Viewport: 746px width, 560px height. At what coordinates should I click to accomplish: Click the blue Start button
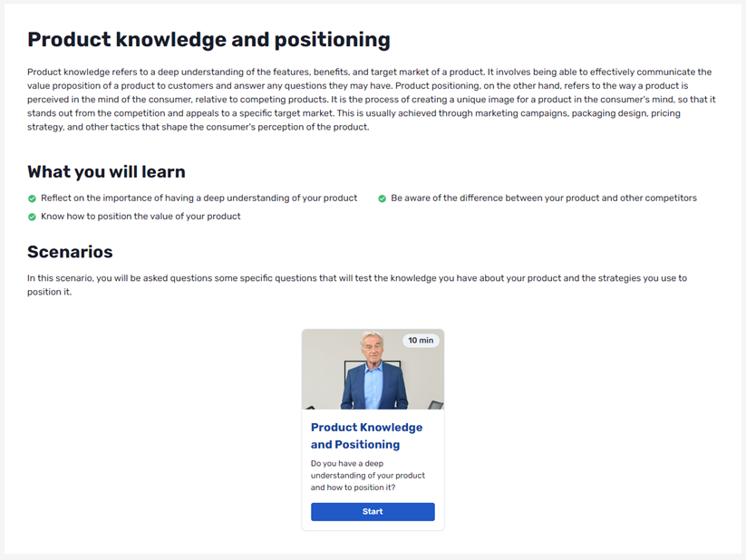click(373, 511)
